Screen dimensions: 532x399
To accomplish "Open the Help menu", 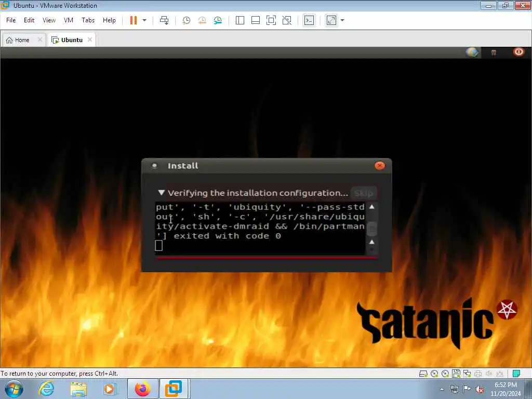I will point(109,20).
